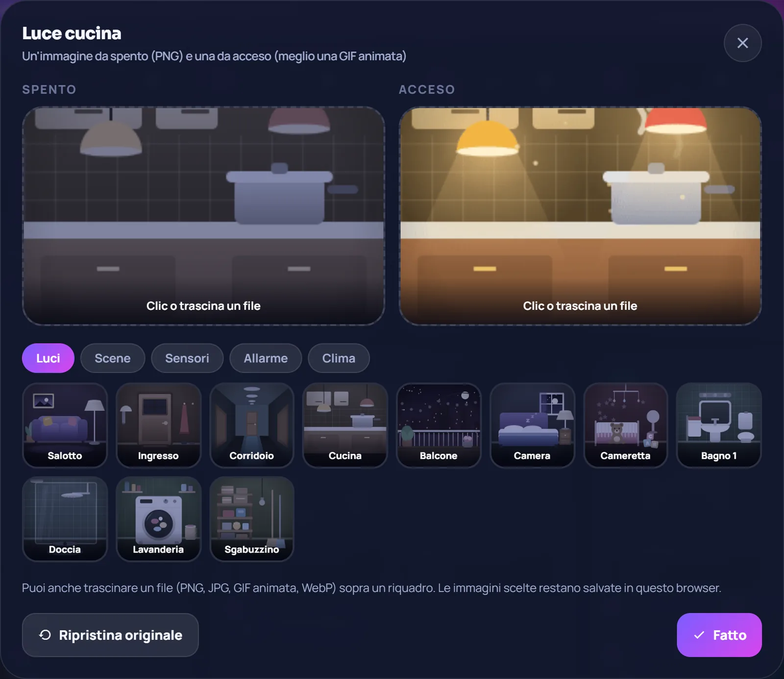Pick the Sgabuzzino storage thumbnail
This screenshot has height=679, width=784.
(x=252, y=519)
